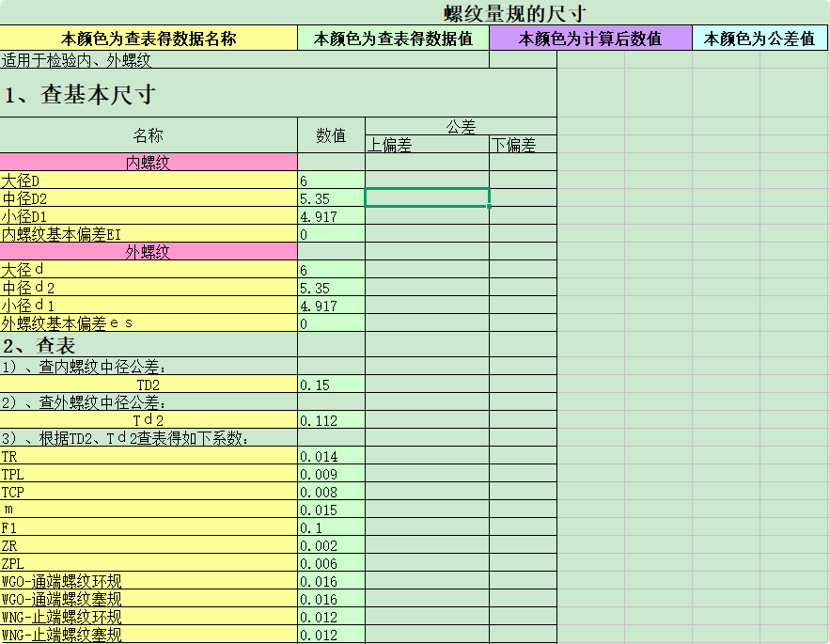The width and height of the screenshot is (830, 644).
Task: Select the yellow legend cell 本颜色为查表得数据名称
Action: [149, 39]
